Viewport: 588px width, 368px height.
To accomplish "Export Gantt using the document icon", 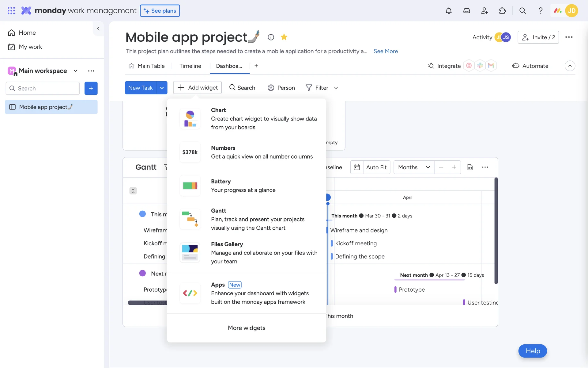I will (x=470, y=167).
